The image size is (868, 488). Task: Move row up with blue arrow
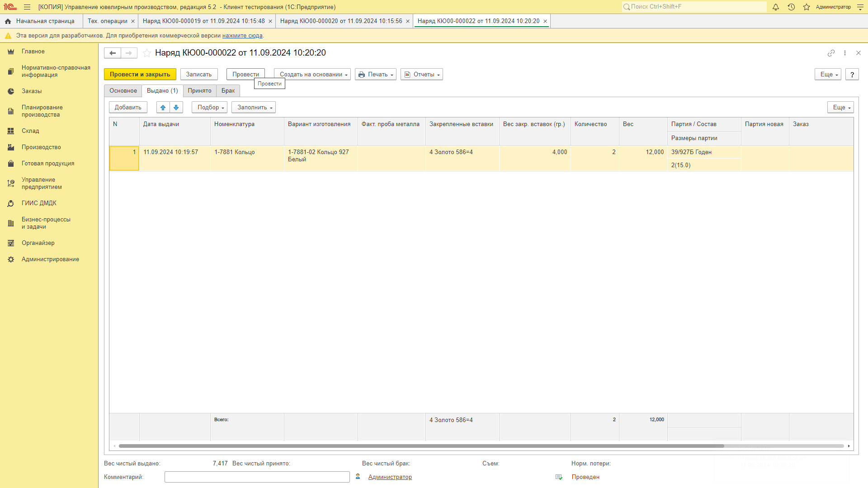click(x=163, y=107)
